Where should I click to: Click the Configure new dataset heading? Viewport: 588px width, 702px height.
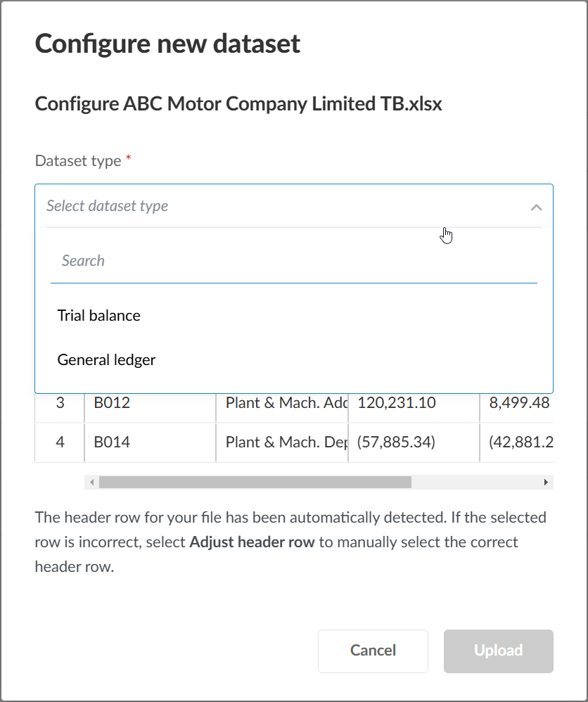(167, 44)
